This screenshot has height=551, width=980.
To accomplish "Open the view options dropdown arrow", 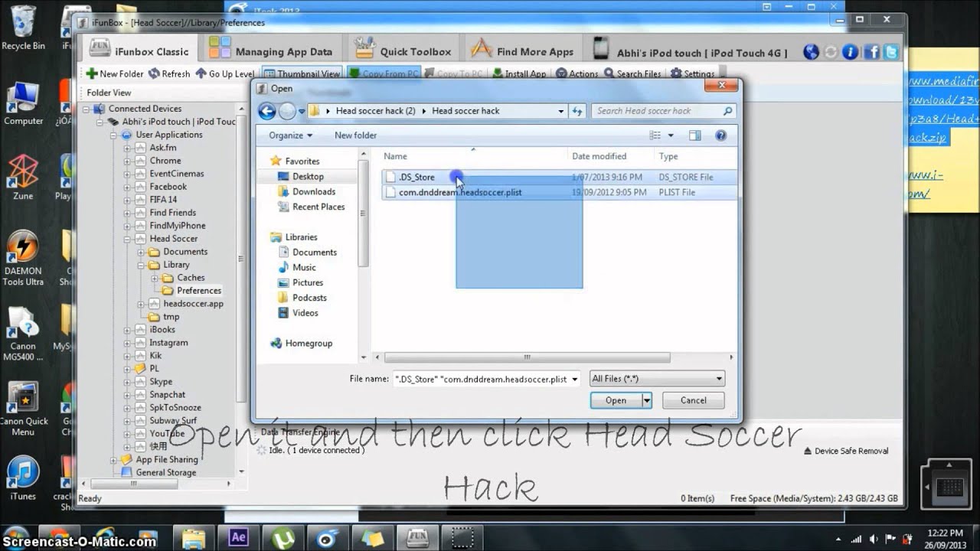I will 671,135.
